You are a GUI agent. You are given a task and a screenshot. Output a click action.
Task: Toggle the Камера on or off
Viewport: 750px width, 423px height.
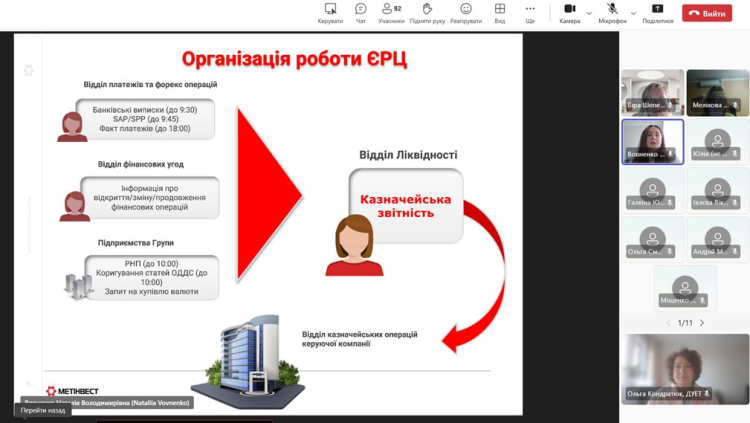pyautogui.click(x=569, y=12)
